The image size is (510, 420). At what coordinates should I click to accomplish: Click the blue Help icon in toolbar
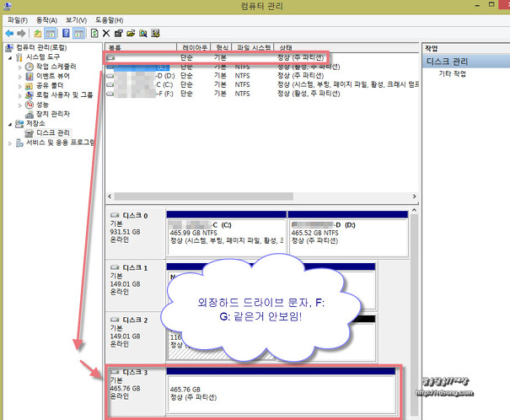64,32
